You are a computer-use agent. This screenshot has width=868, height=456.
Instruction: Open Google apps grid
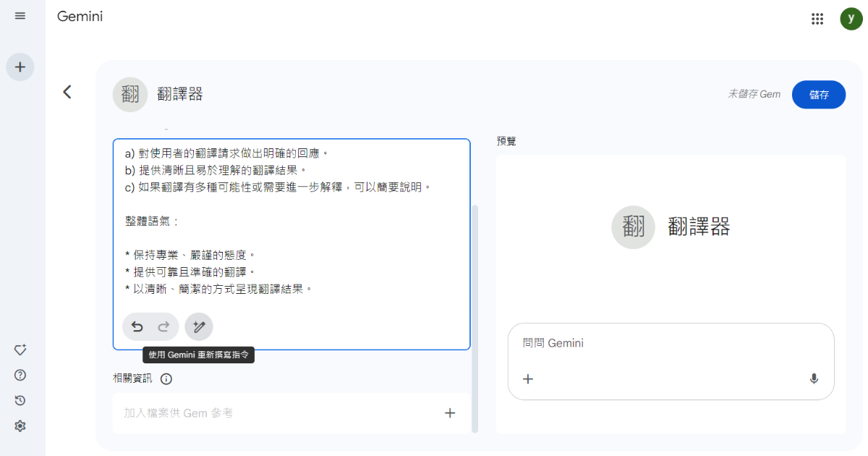[x=818, y=19]
